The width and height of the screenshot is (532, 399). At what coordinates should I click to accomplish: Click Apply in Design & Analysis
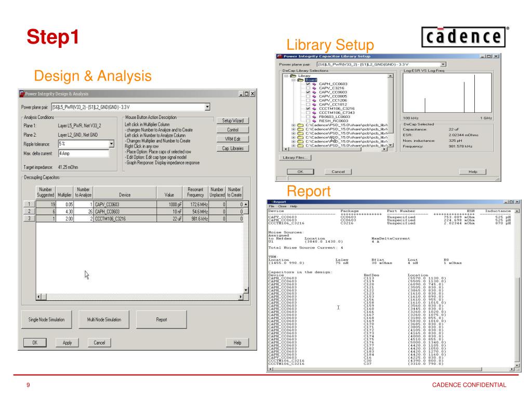(67, 343)
